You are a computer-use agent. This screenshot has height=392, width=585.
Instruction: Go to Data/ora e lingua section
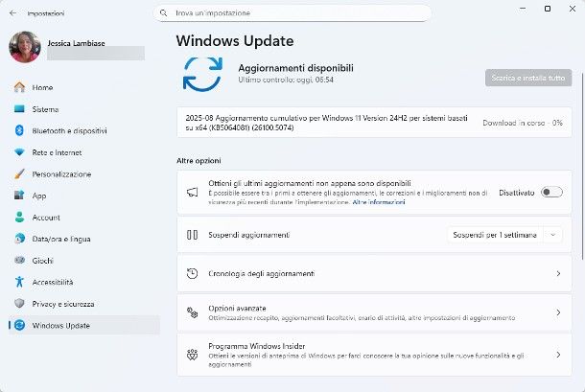click(x=60, y=239)
